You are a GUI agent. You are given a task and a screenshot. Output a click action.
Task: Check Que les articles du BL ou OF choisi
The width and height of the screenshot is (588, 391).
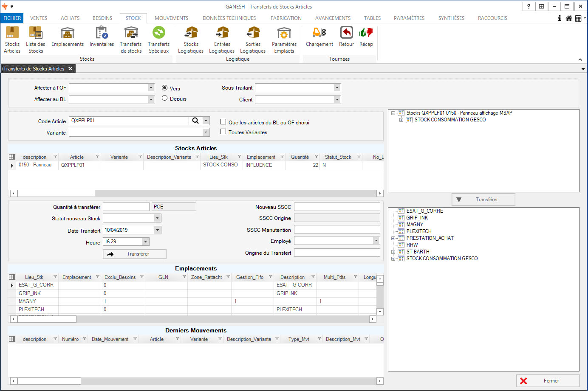point(223,122)
